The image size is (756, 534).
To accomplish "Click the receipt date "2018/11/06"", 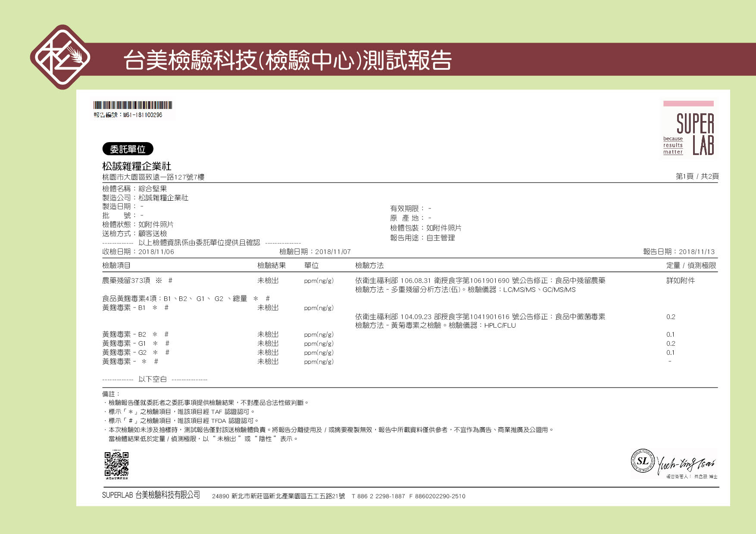I will (x=156, y=252).
